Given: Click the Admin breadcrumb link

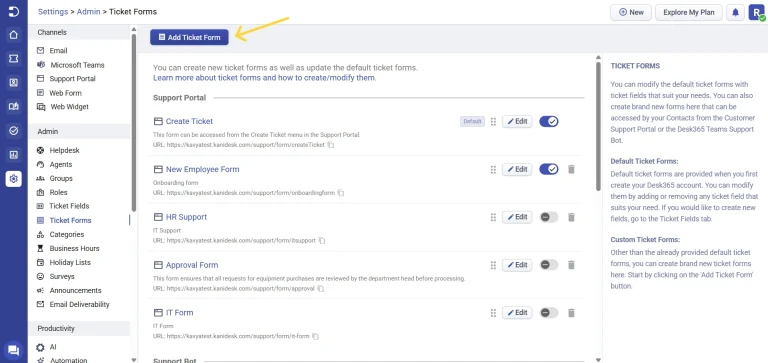Looking at the screenshot, I should [x=88, y=12].
